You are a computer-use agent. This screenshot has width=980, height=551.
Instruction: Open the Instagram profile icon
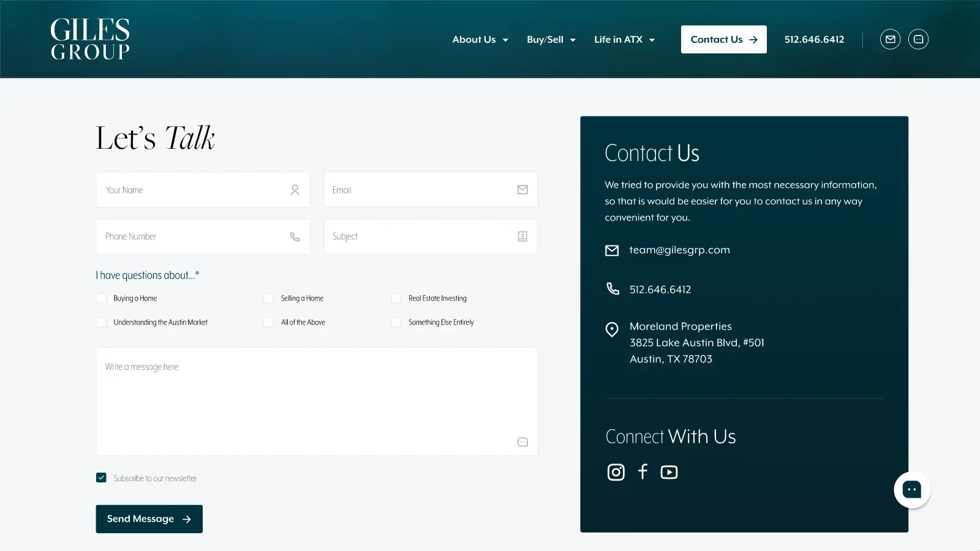(x=616, y=472)
